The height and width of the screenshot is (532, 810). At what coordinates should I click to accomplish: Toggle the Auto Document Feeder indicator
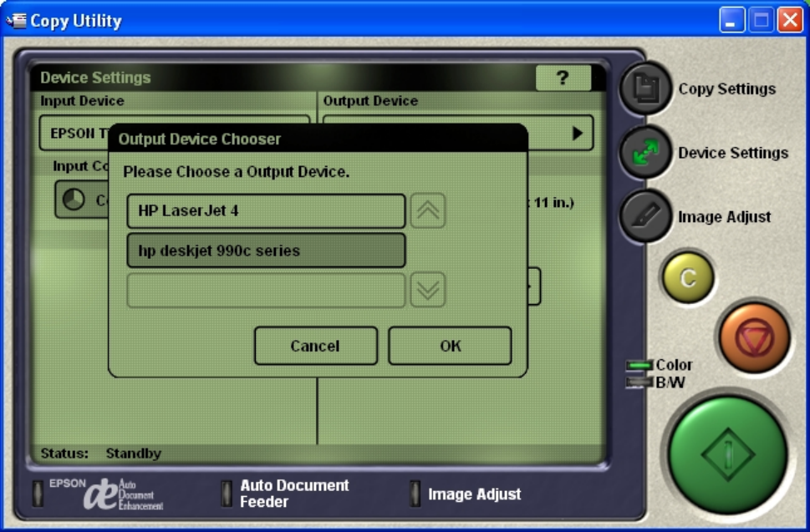(227, 494)
